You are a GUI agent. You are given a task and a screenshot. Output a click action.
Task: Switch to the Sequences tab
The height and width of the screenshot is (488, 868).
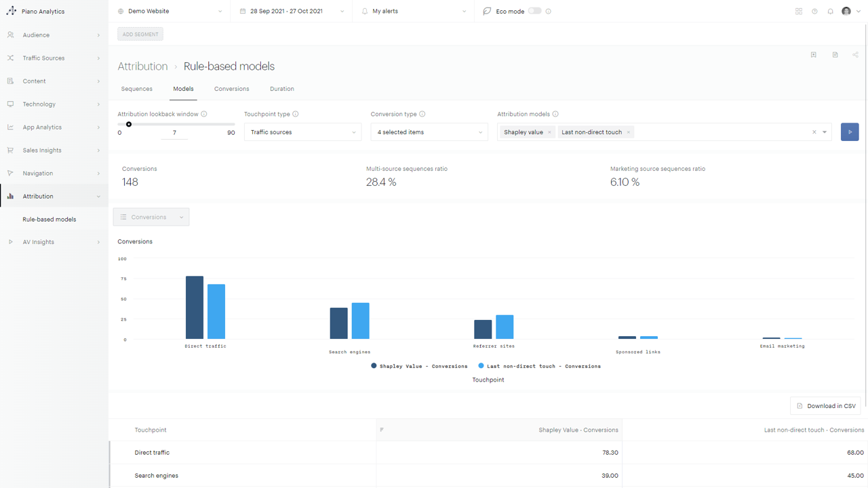pos(136,89)
